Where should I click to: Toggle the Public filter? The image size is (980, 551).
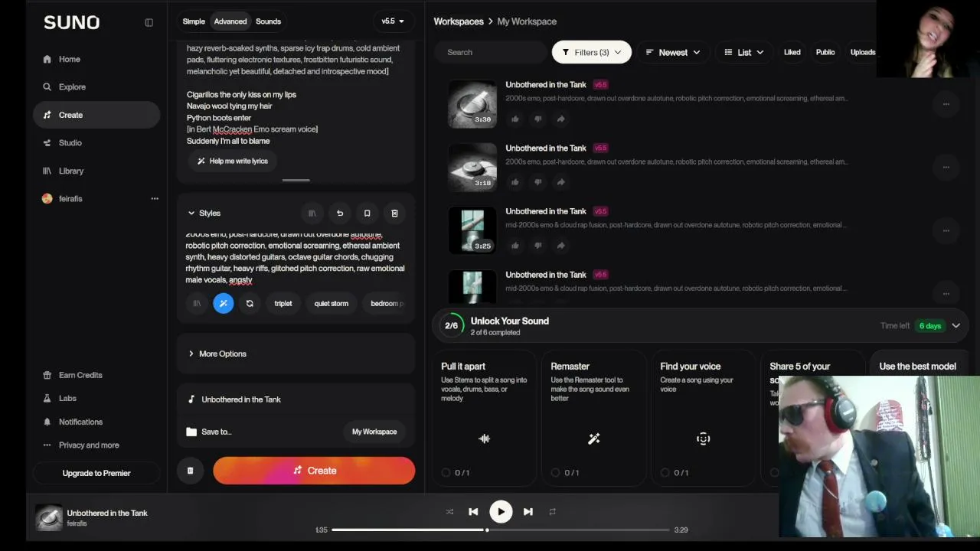tap(825, 52)
